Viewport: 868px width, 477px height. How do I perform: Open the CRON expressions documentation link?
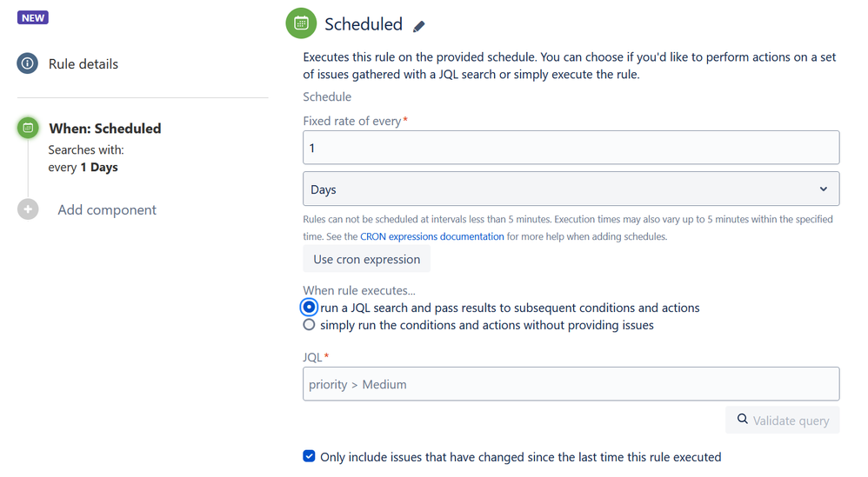coord(431,236)
